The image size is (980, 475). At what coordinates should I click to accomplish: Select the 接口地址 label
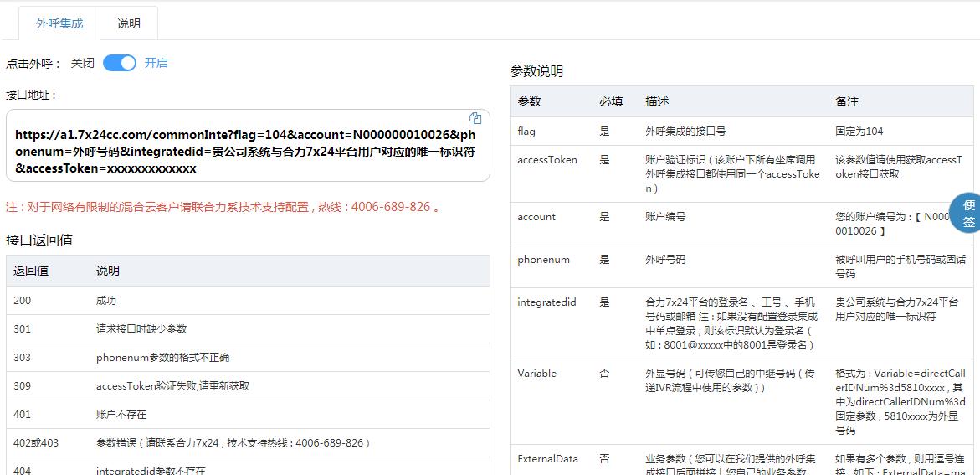click(32, 96)
